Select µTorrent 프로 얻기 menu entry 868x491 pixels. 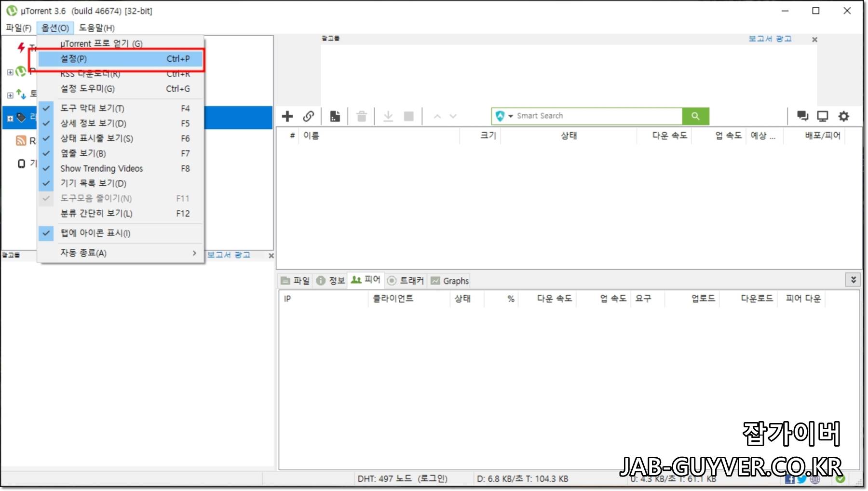121,43
